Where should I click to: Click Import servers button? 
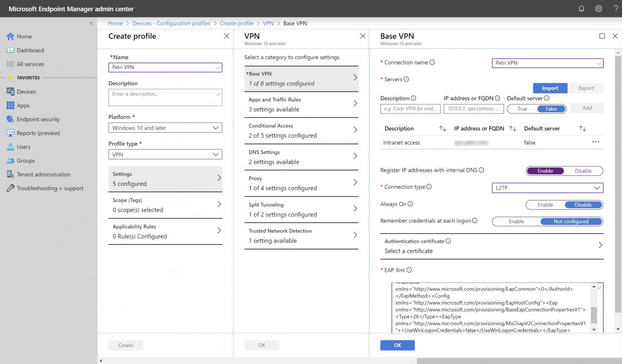pyautogui.click(x=550, y=88)
